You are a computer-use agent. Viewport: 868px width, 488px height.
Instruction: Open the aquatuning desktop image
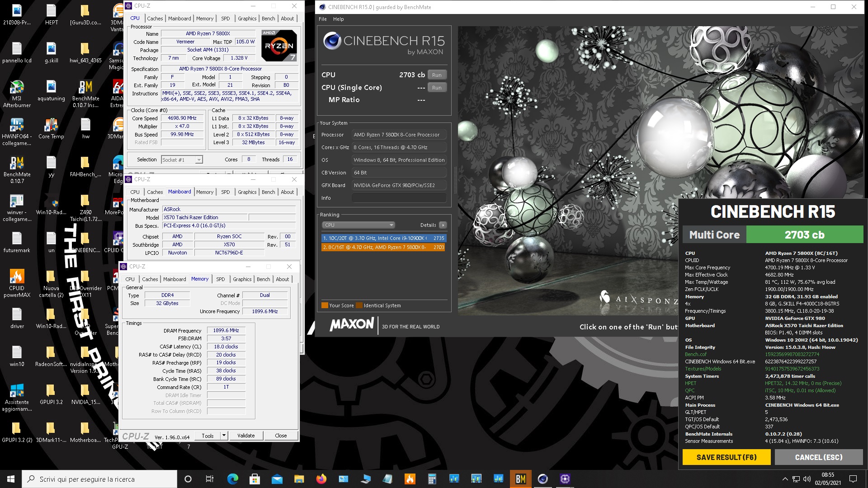pyautogui.click(x=51, y=90)
